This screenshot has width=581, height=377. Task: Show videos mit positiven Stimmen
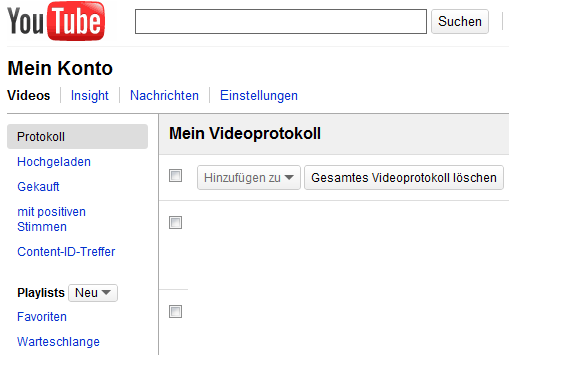pyautogui.click(x=52, y=219)
